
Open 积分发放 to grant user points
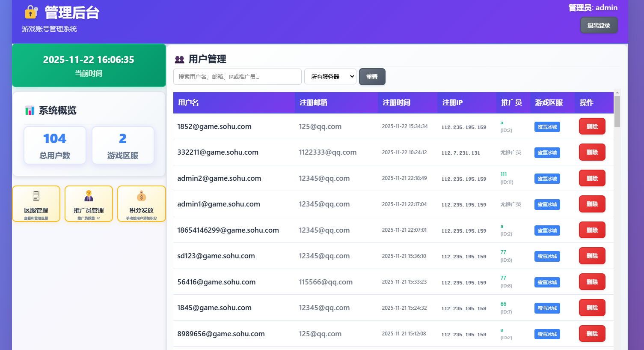coord(141,204)
